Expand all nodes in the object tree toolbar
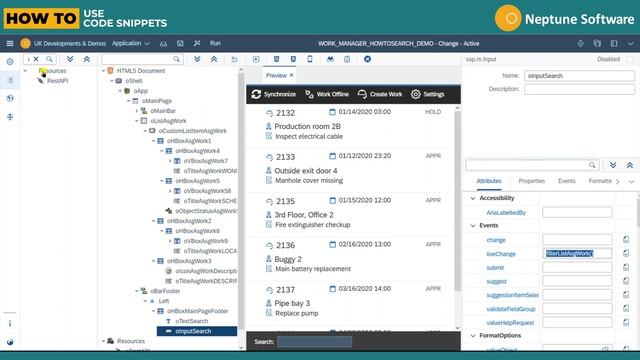Image resolution: width=640 pixels, height=360 pixels. (197, 59)
